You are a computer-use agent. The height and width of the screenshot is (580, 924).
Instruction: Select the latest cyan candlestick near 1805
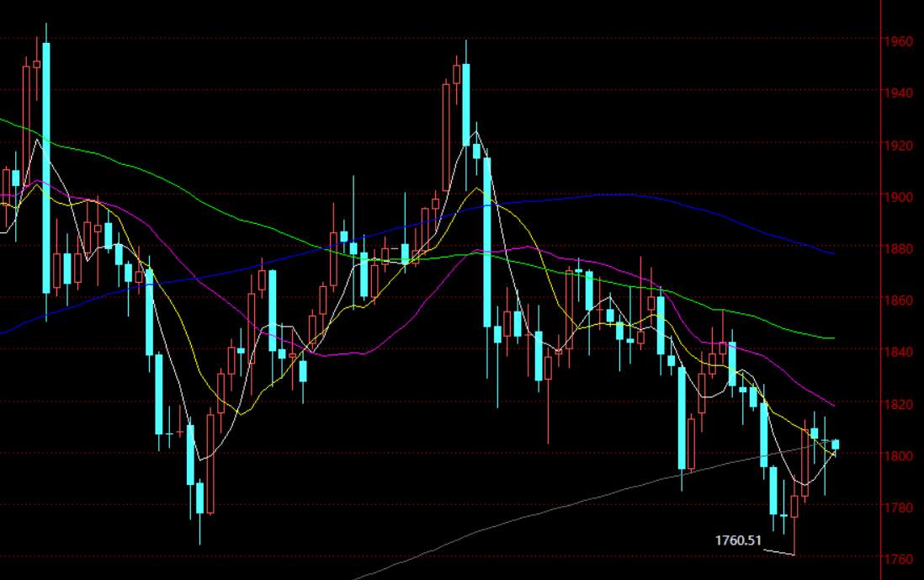point(835,445)
